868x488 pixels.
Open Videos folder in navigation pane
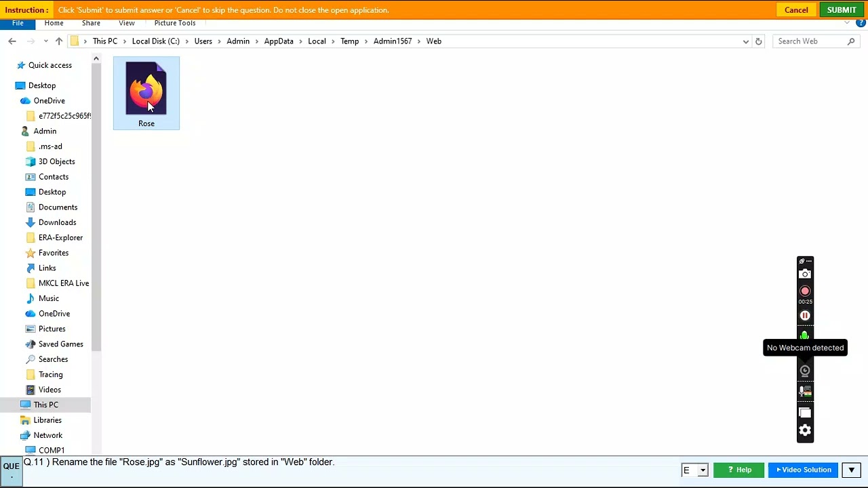[50, 390]
